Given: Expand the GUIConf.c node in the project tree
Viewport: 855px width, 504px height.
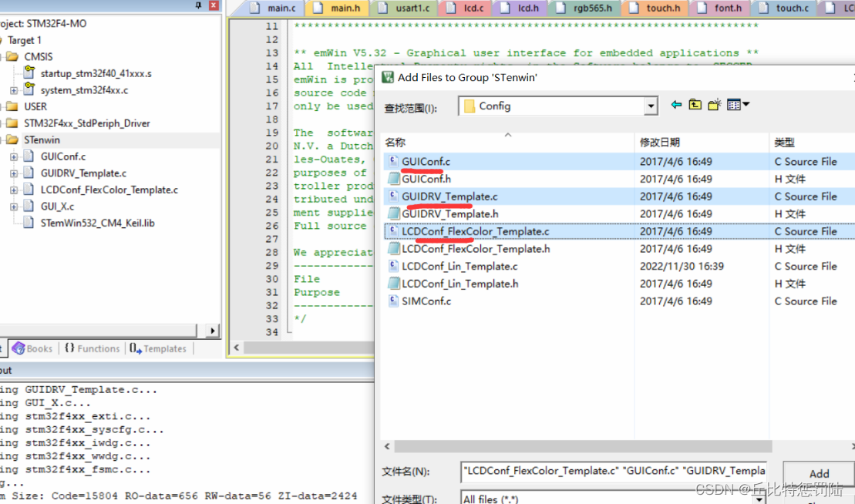Looking at the screenshot, I should click(x=14, y=157).
